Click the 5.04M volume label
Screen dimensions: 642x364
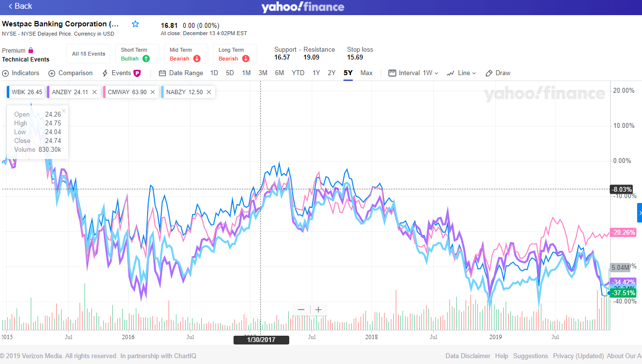coord(621,267)
